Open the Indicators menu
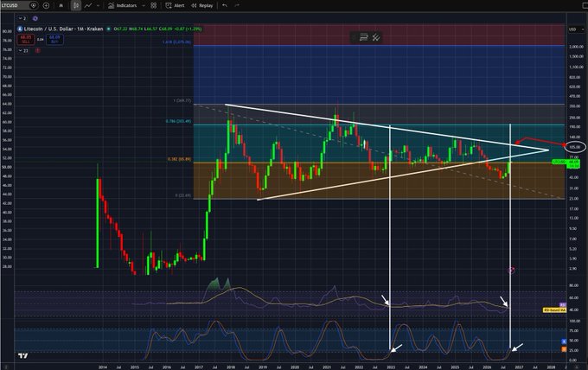This screenshot has width=588, height=370. pos(123,6)
